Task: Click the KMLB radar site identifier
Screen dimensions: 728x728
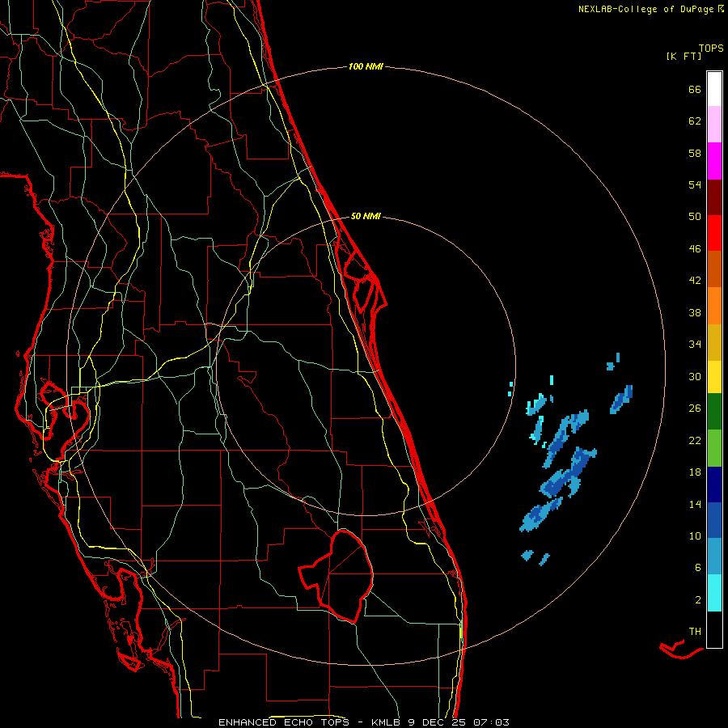Action: click(x=387, y=722)
